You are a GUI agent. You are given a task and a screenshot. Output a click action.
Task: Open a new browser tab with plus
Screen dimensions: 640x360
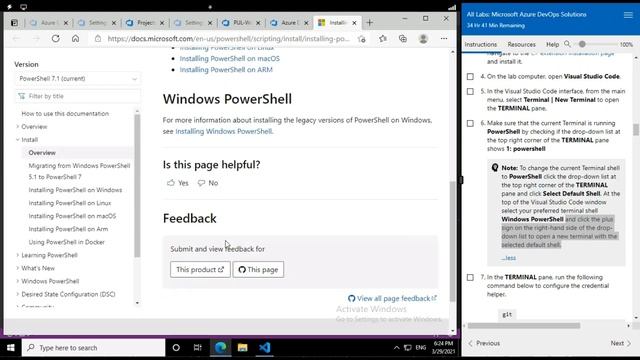(x=369, y=23)
